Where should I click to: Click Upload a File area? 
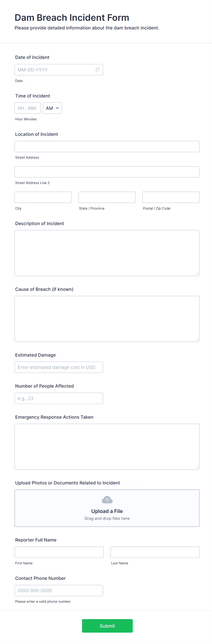(x=107, y=508)
